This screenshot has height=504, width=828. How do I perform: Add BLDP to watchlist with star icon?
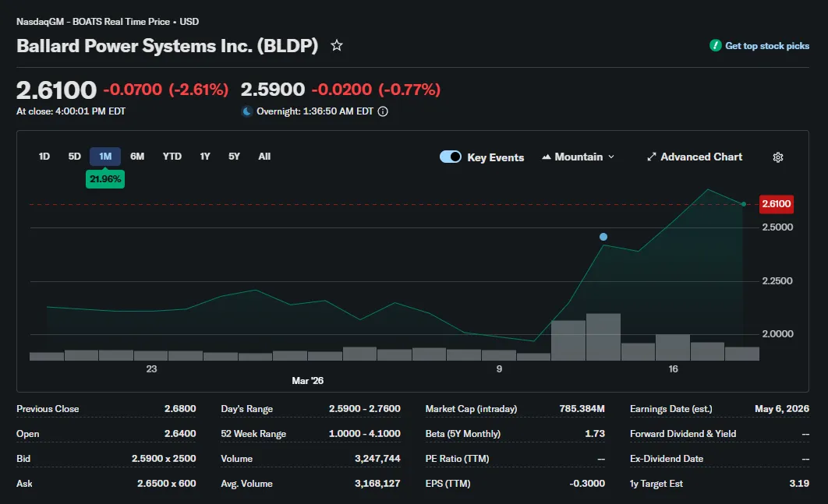[x=336, y=45]
